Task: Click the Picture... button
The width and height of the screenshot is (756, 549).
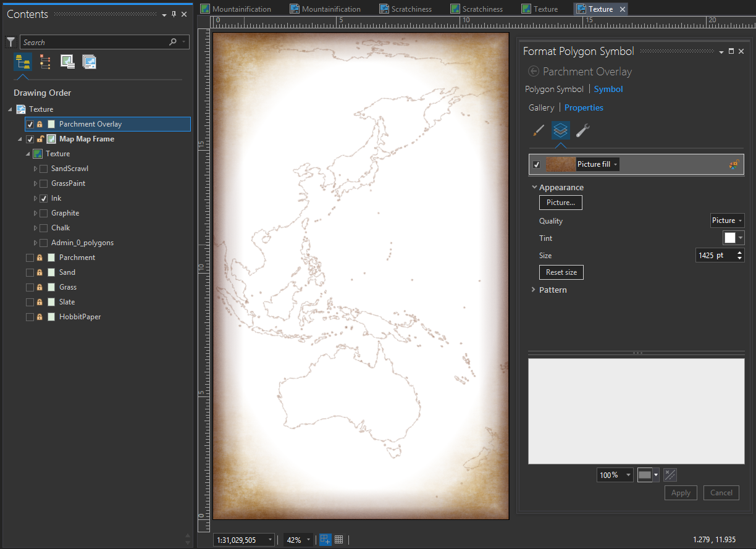Action: pyautogui.click(x=560, y=203)
